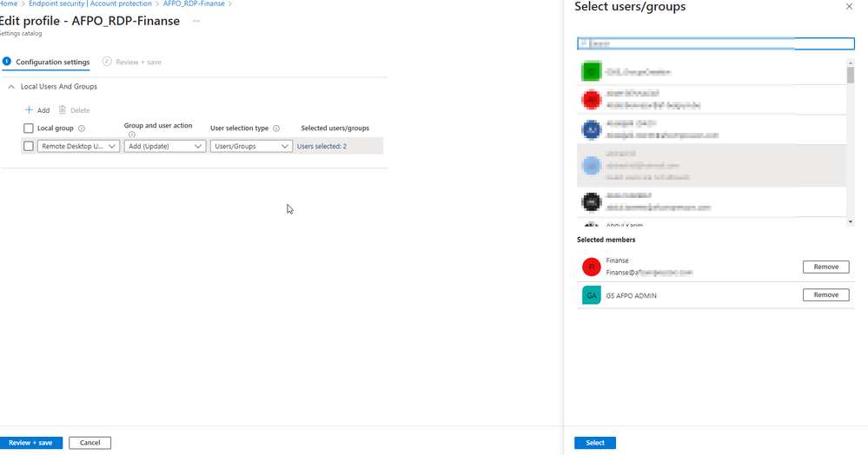The image size is (868, 455).
Task: Open the Users/Groups selection type dropdown
Action: pyautogui.click(x=251, y=146)
